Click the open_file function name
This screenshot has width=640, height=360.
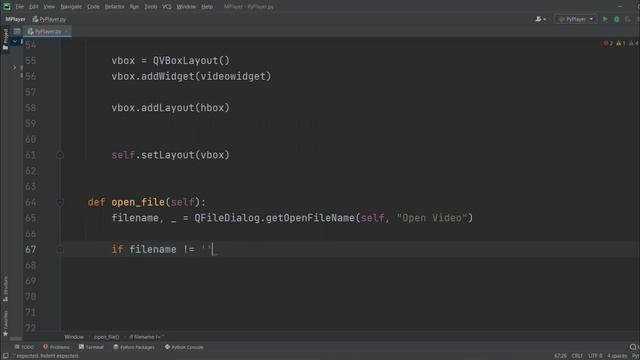[138, 202]
